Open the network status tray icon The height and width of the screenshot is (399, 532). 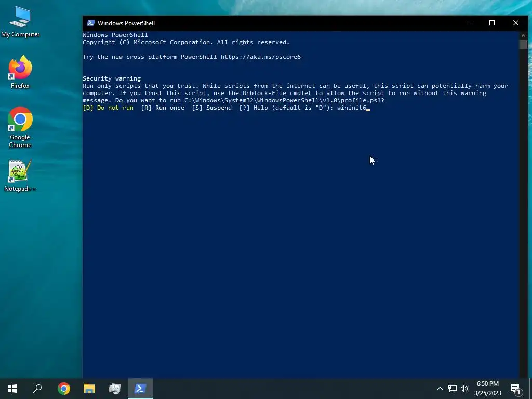click(x=453, y=389)
